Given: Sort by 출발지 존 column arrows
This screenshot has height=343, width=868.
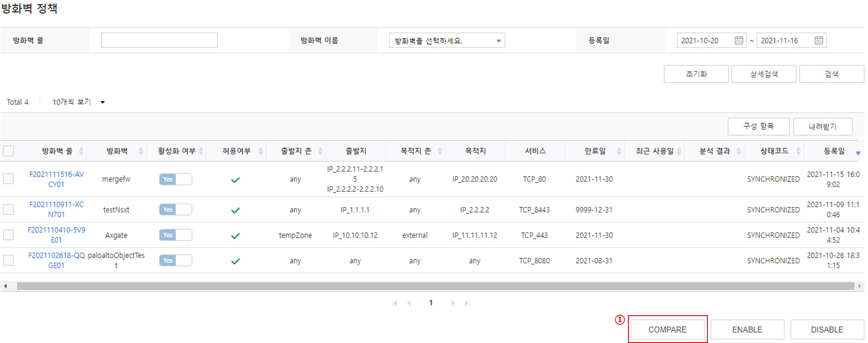Looking at the screenshot, I should [x=320, y=151].
